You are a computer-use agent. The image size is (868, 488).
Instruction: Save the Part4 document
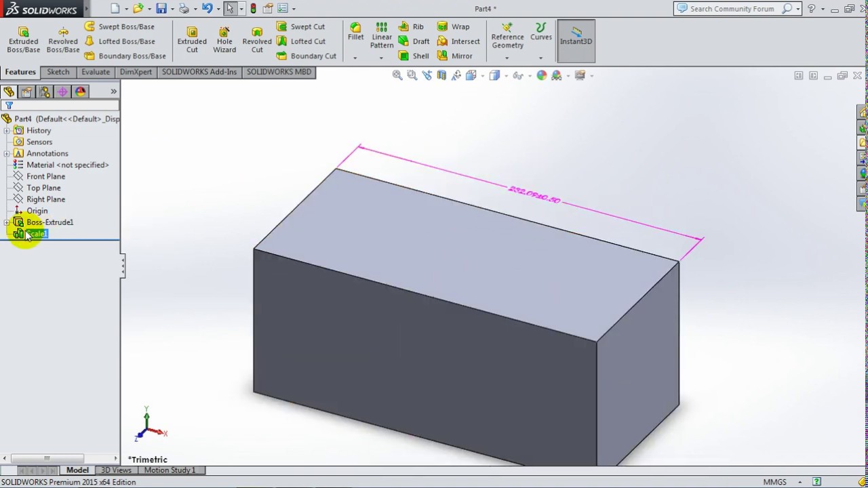click(x=161, y=9)
